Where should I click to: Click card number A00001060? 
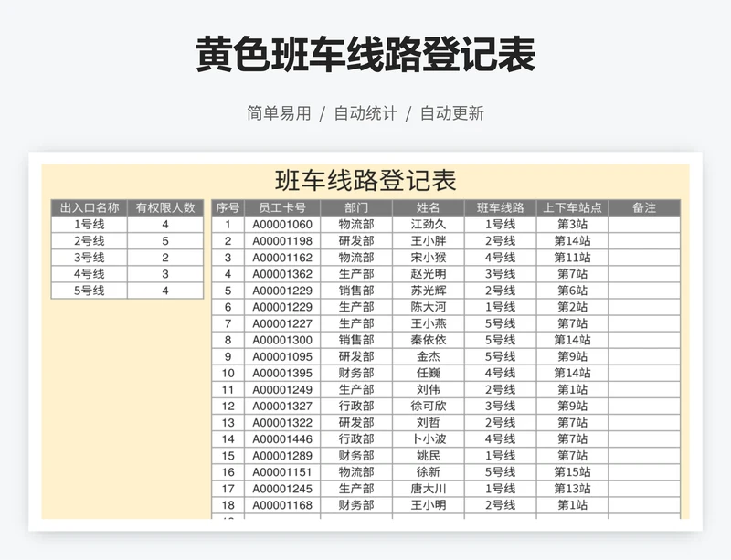(282, 225)
